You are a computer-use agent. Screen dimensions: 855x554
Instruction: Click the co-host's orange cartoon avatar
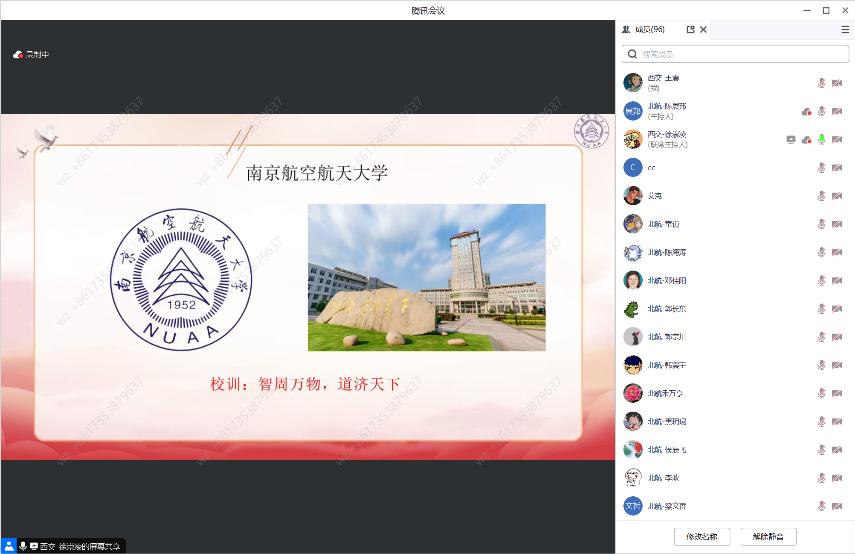(x=633, y=140)
